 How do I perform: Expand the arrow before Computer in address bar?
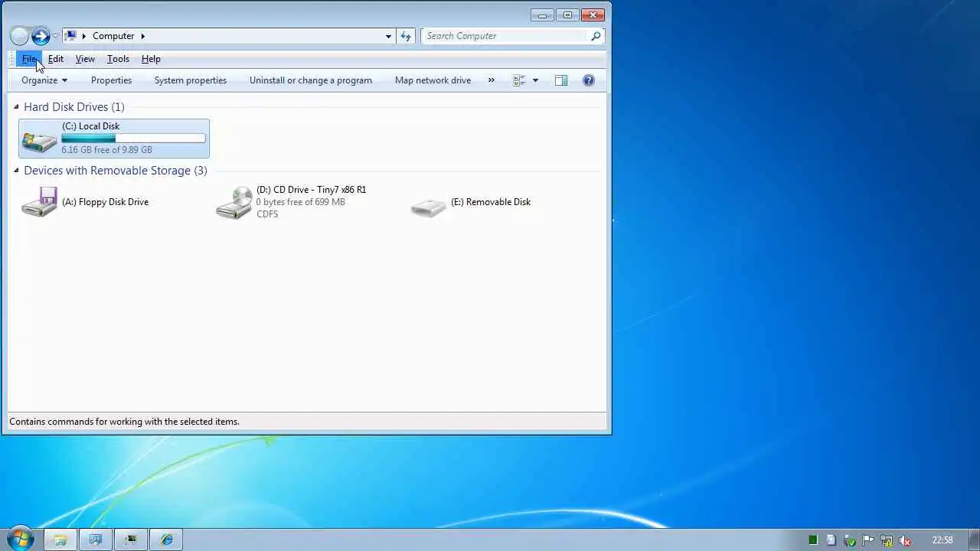(x=84, y=36)
